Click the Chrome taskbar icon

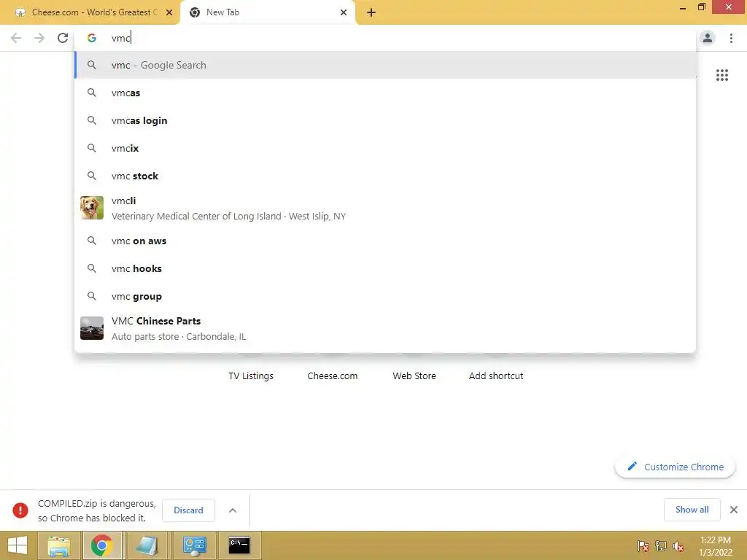(x=102, y=545)
